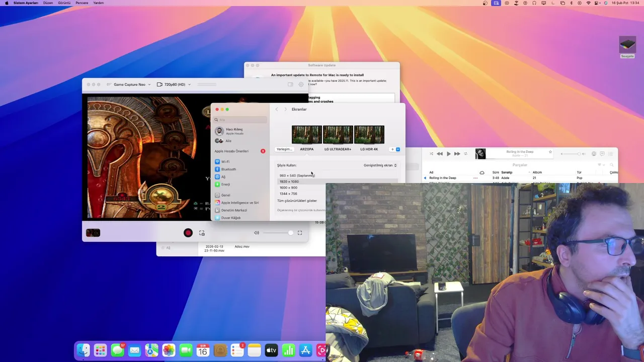This screenshot has height=362, width=644.
Task: Open the add display plus dropdown
Action: point(395,149)
